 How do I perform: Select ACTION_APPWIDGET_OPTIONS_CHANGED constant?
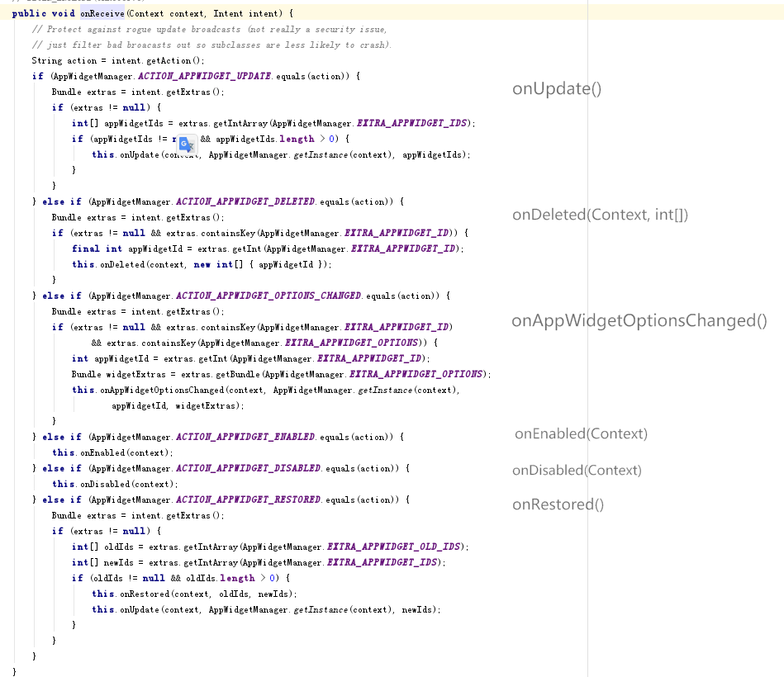click(268, 296)
